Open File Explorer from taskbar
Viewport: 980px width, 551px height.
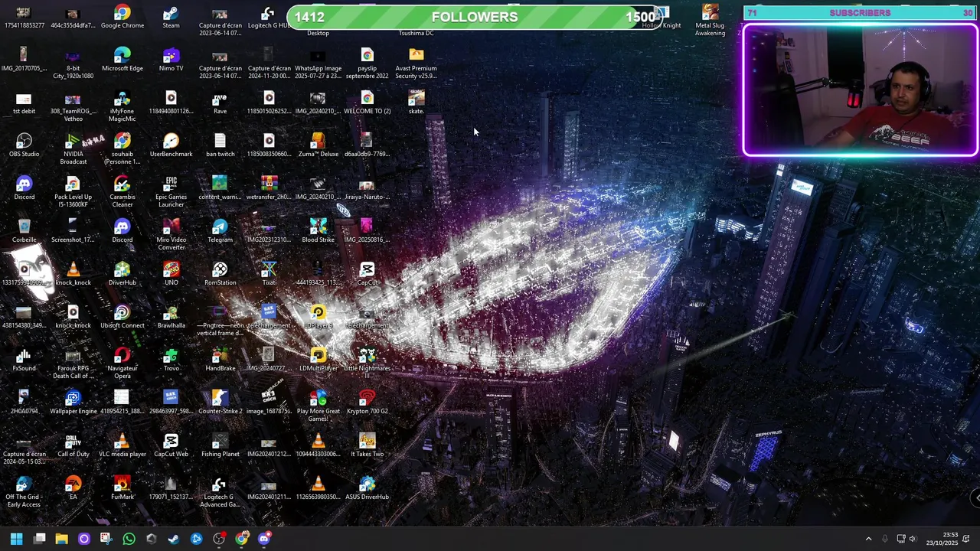tap(62, 539)
